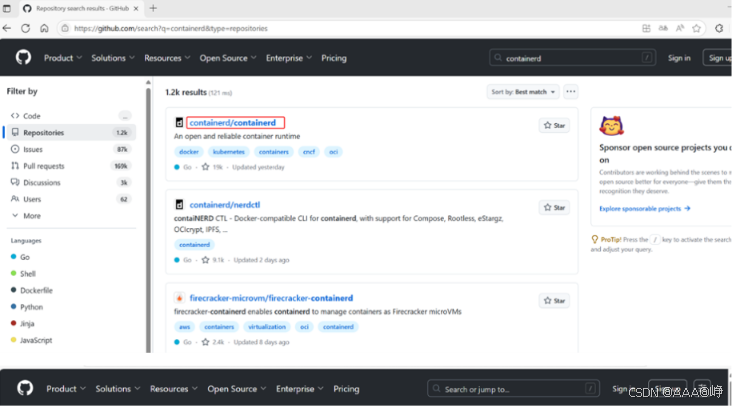This screenshot has width=733, height=406.
Task: Star the containerd/nerdctl repository
Action: [x=554, y=207]
